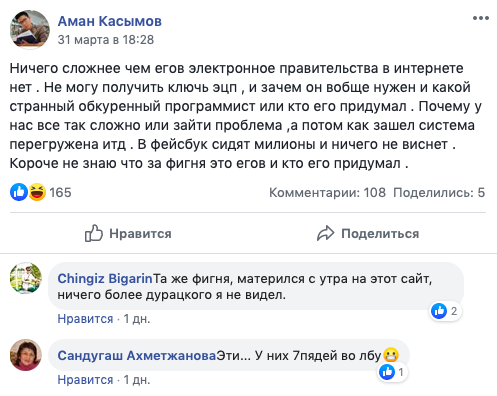Click Chingiz Bigarin's avatar picture

[x=26, y=278]
